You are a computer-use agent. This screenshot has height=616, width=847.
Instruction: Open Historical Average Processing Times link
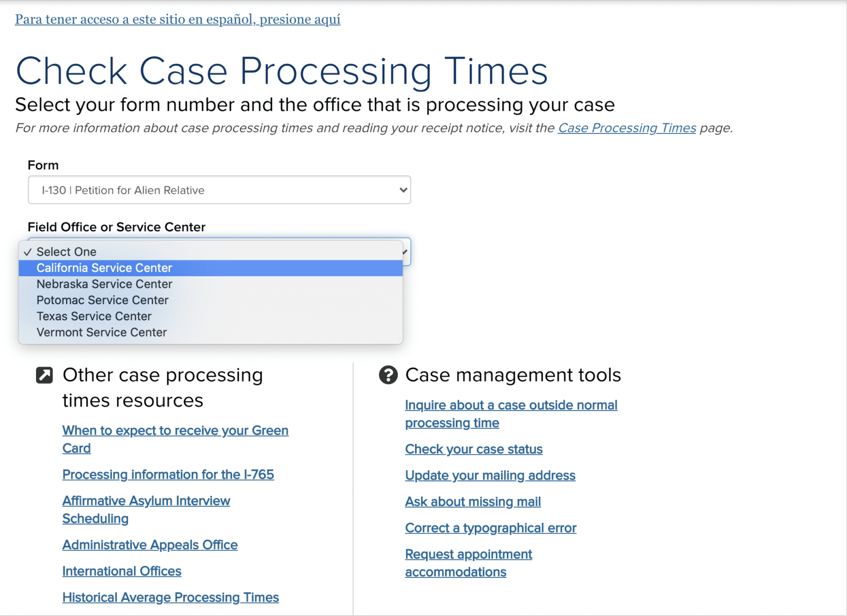point(170,597)
